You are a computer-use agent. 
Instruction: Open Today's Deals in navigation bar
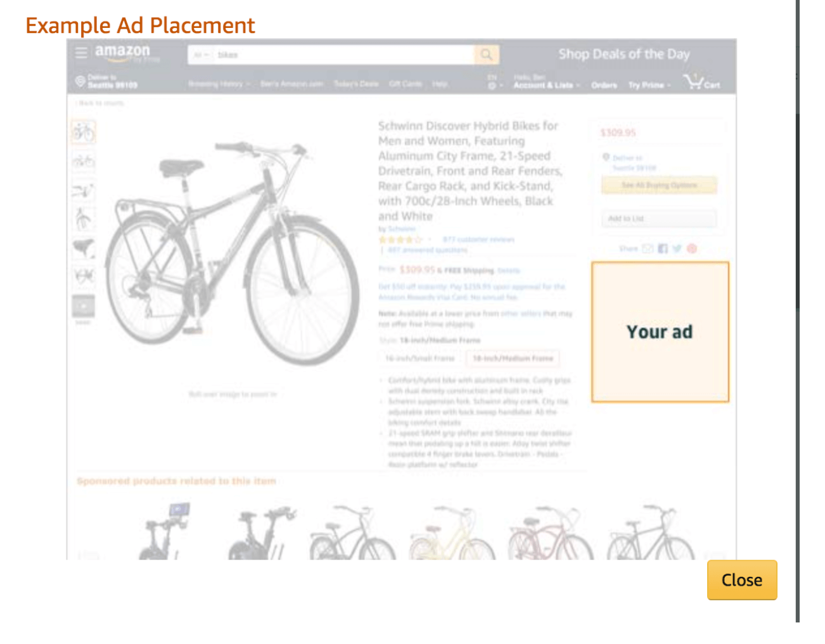(356, 84)
